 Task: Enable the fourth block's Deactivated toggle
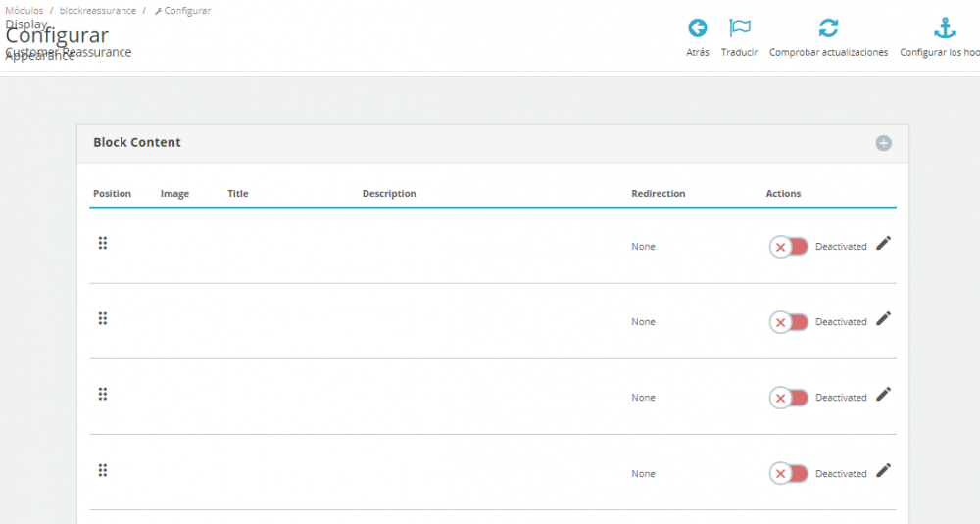pyautogui.click(x=789, y=473)
